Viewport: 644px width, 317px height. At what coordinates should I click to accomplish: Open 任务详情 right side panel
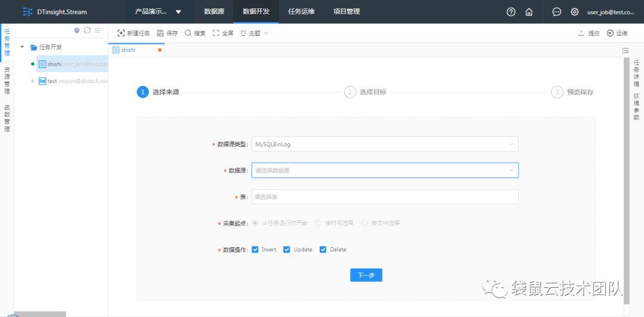636,73
